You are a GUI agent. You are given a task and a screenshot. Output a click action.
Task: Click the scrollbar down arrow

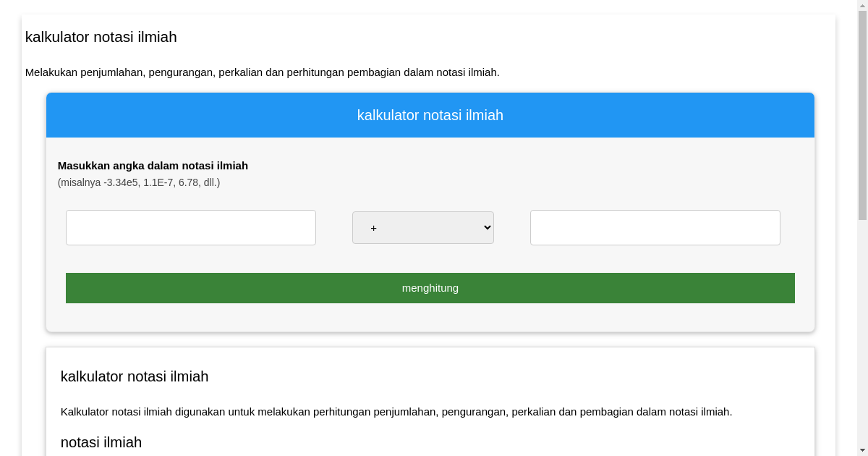[862, 449]
